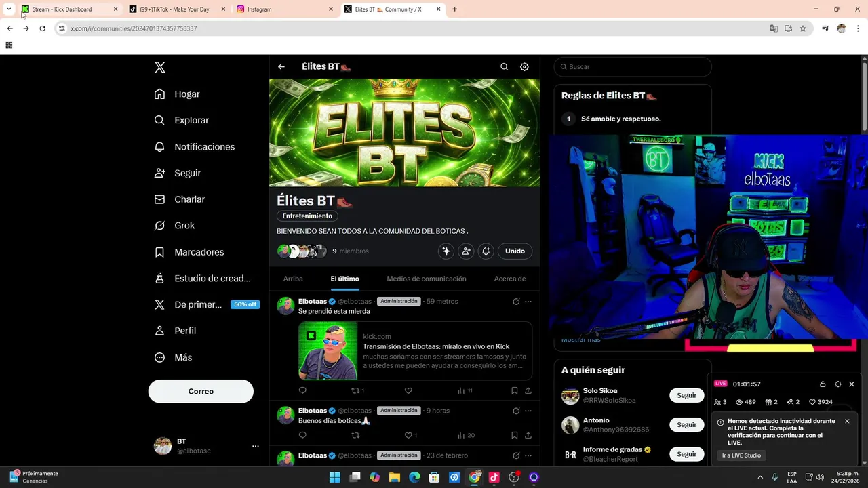Bookmark page with Chrome star icon
The image size is (868, 488).
tap(803, 28)
